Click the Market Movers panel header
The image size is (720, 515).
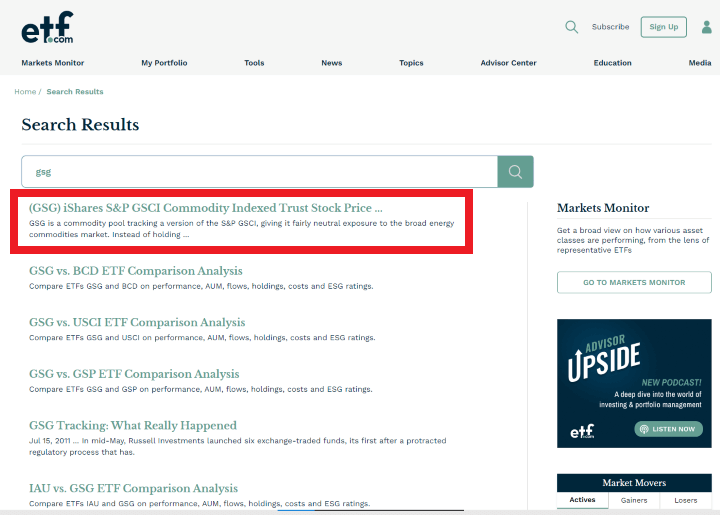coord(634,483)
